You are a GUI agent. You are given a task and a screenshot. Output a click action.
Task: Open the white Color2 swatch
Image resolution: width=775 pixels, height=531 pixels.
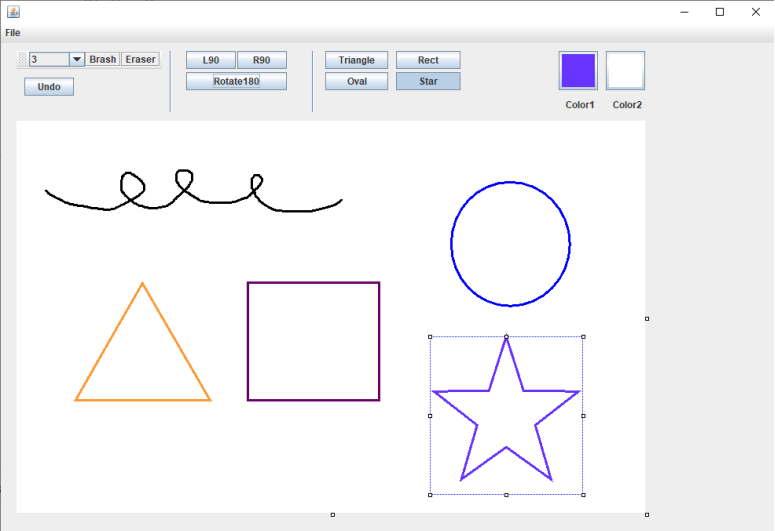click(x=625, y=71)
